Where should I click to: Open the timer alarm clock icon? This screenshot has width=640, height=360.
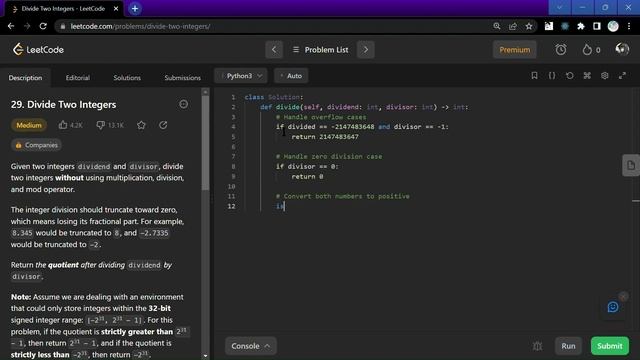561,50
